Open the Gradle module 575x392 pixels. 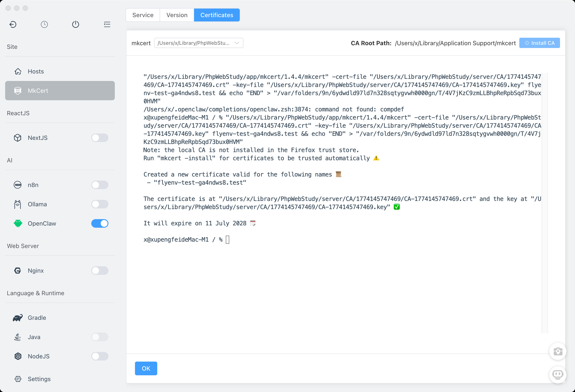pos(37,318)
